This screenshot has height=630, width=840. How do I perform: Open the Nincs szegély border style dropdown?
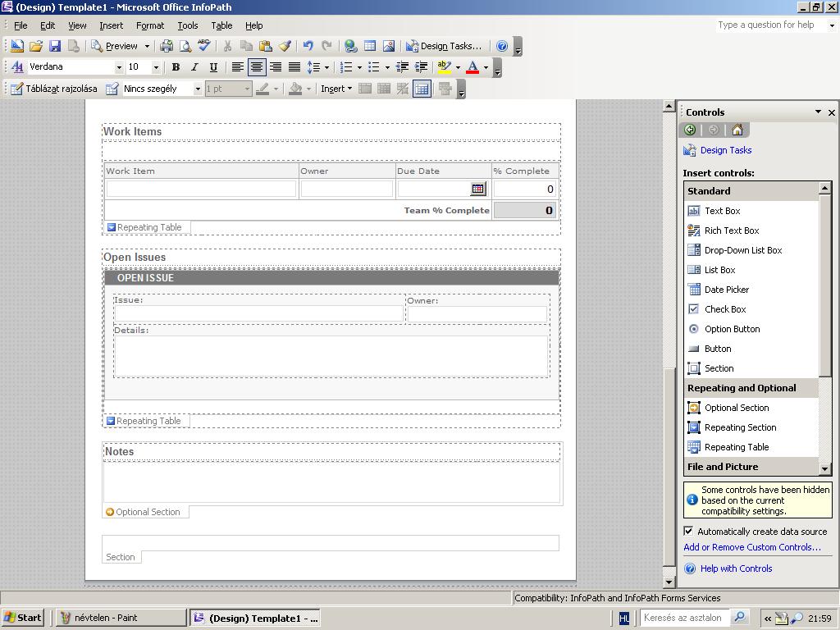[198, 89]
